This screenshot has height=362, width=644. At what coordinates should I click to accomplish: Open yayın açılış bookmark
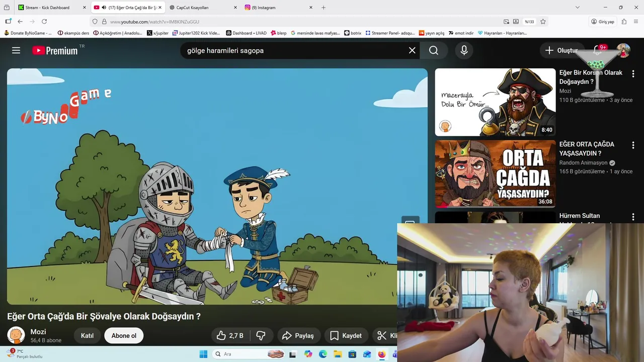(432, 33)
